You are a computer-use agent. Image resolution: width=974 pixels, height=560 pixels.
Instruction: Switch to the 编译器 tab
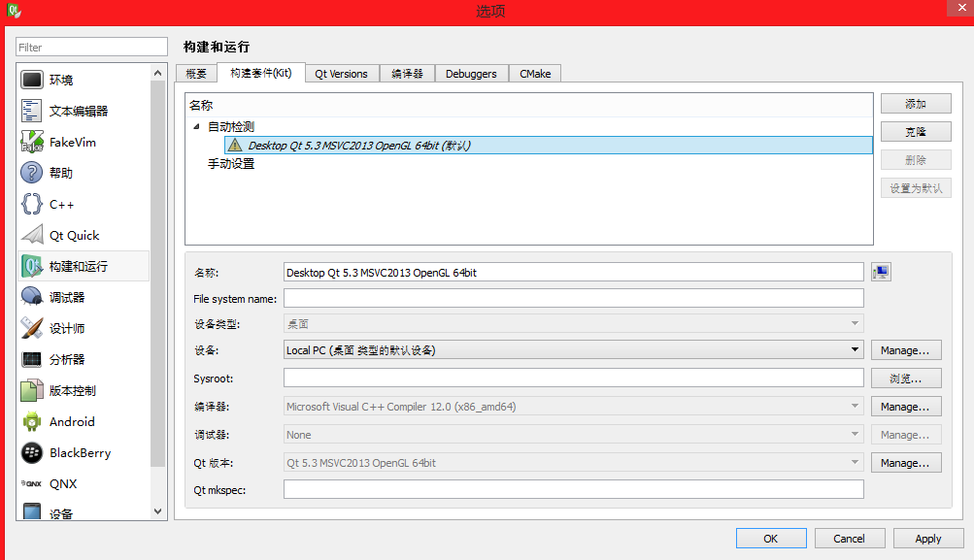pos(408,74)
